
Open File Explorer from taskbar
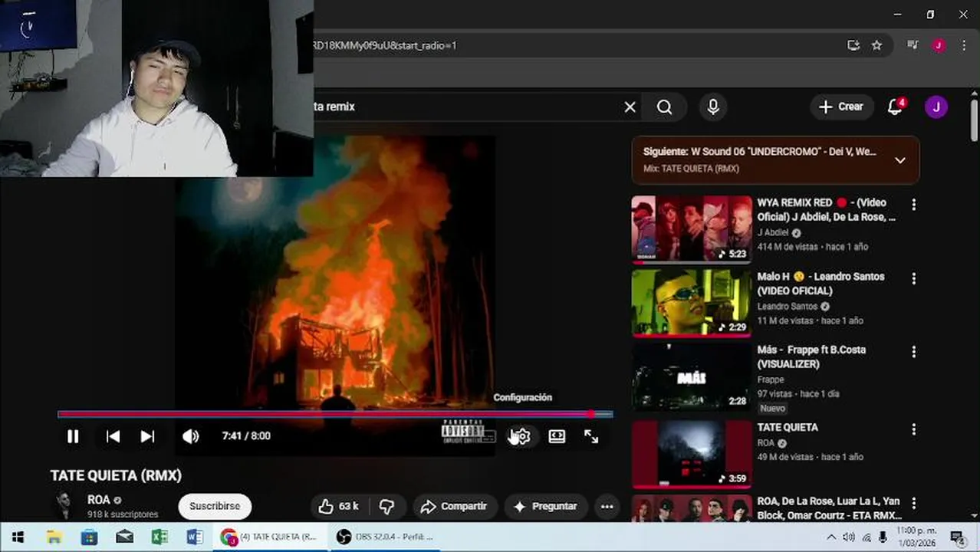[x=54, y=537]
